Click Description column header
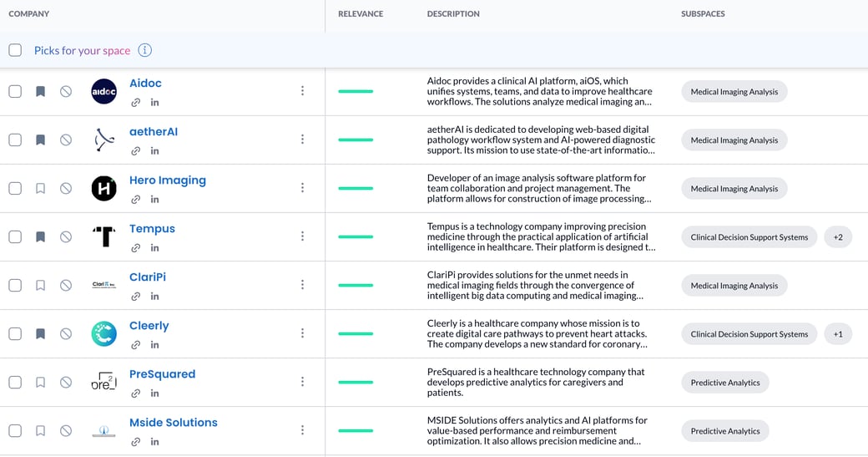Viewport: 868px width, 457px height. (453, 14)
